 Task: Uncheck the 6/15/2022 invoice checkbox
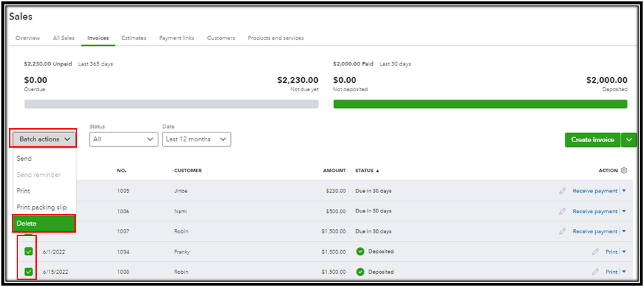29,272
